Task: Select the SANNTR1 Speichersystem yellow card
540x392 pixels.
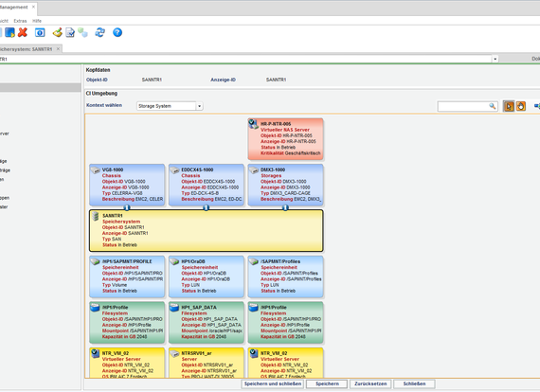Action: 206,231
